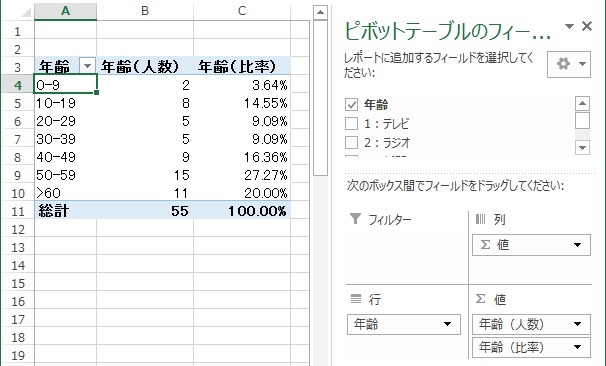606x366 pixels.
Task: Check the 2:ラジオ field checkbox
Action: (x=351, y=142)
